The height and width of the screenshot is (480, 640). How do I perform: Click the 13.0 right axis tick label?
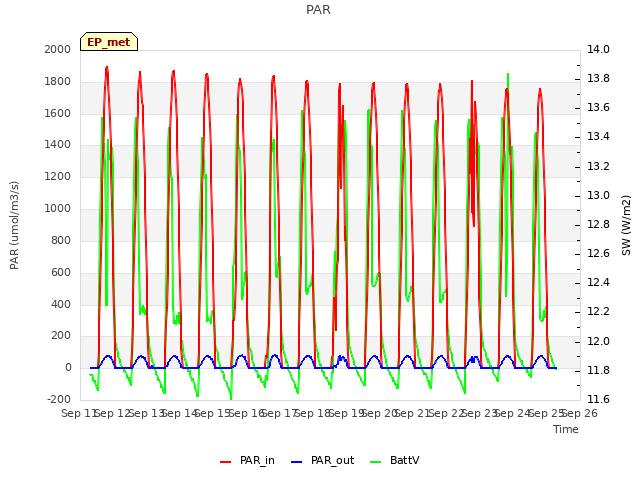(598, 196)
